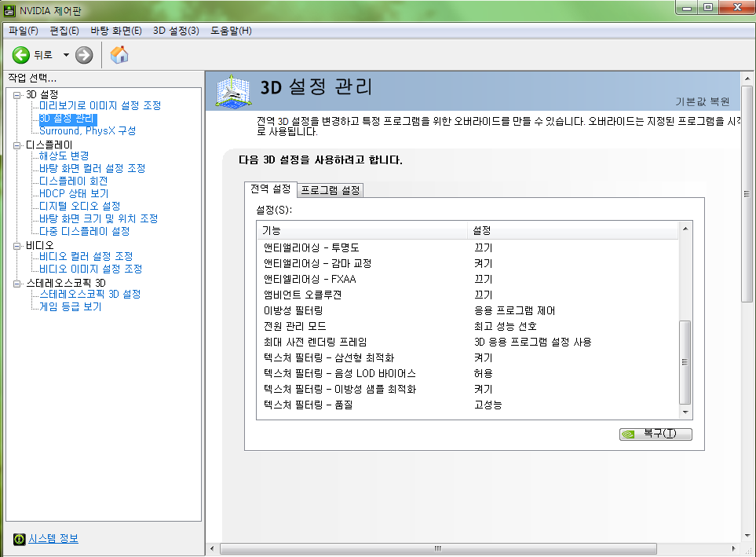Click the 최고 성능 선호 setting value

[506, 326]
